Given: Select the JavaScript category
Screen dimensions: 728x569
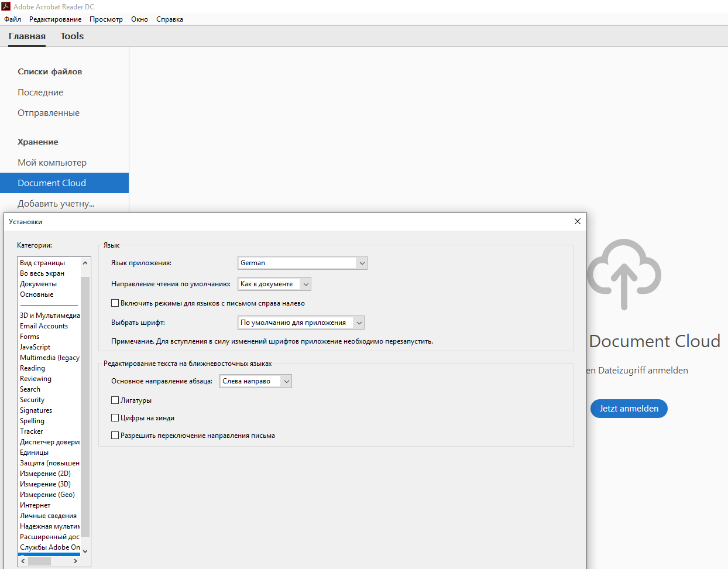Looking at the screenshot, I should coord(35,347).
